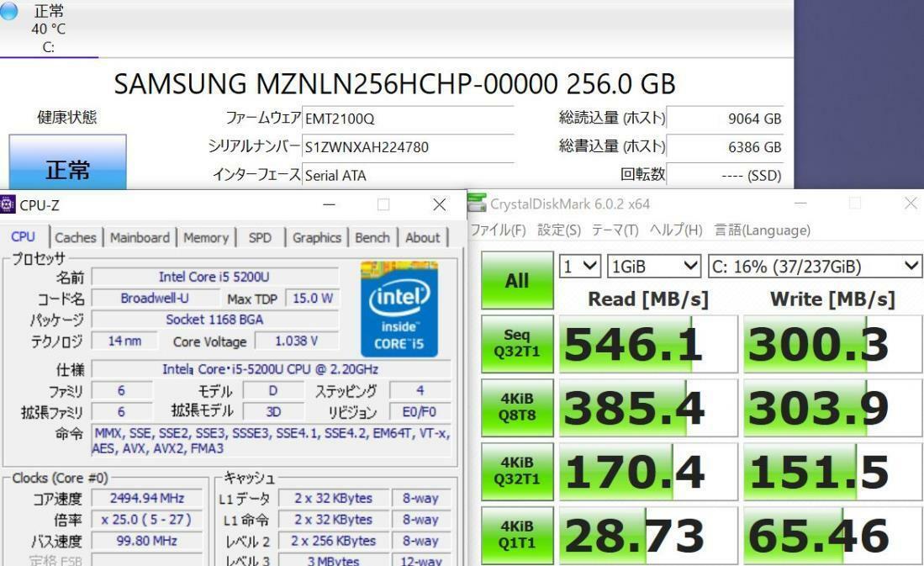Start all benchmarks with the All button
924x566 pixels.
coord(515,279)
